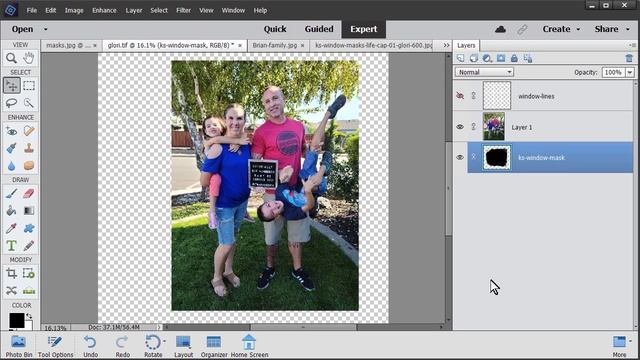Screen dimensions: 640x360
Task: Select the Gradient tool
Action: (29, 211)
